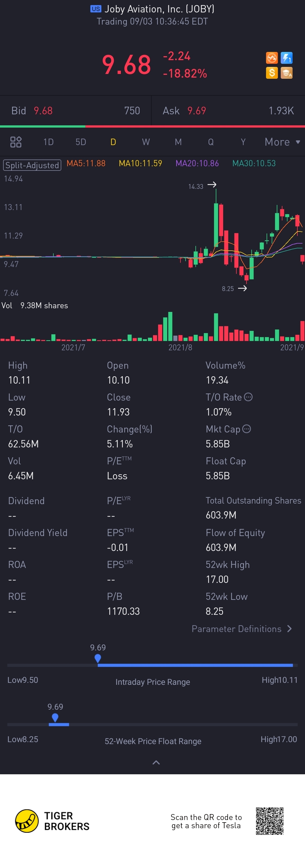The height and width of the screenshot is (868, 305).
Task: Tap the Float Cap label
Action: (x=226, y=461)
